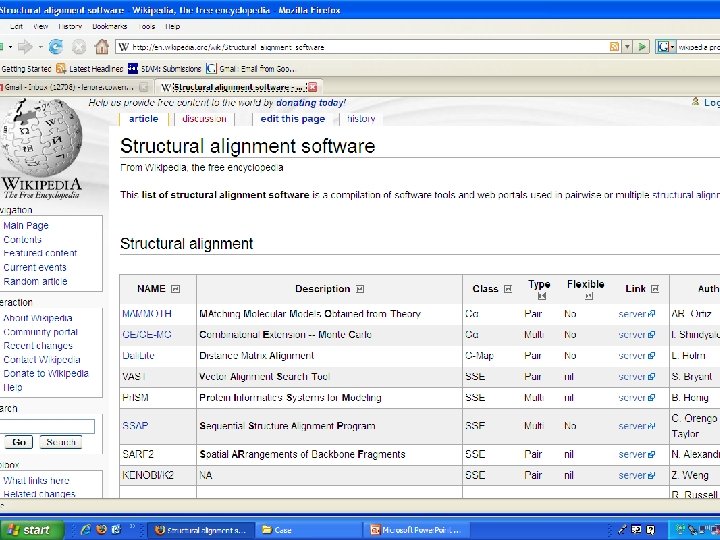Open Random article sidebar link
720x540 pixels.
coord(35,281)
